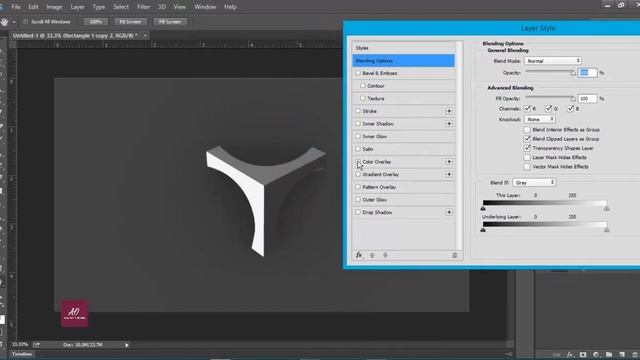Click Underlying Layer black point slider

point(483,230)
